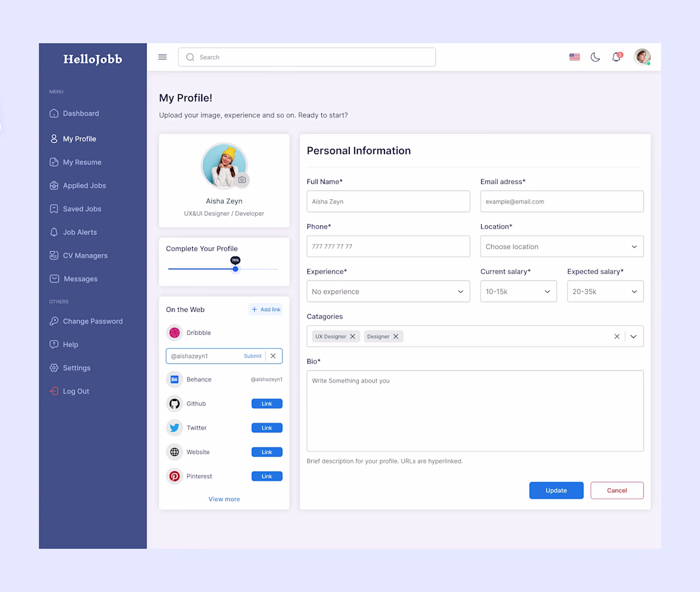
Task: Open the Location dropdown
Action: click(562, 246)
